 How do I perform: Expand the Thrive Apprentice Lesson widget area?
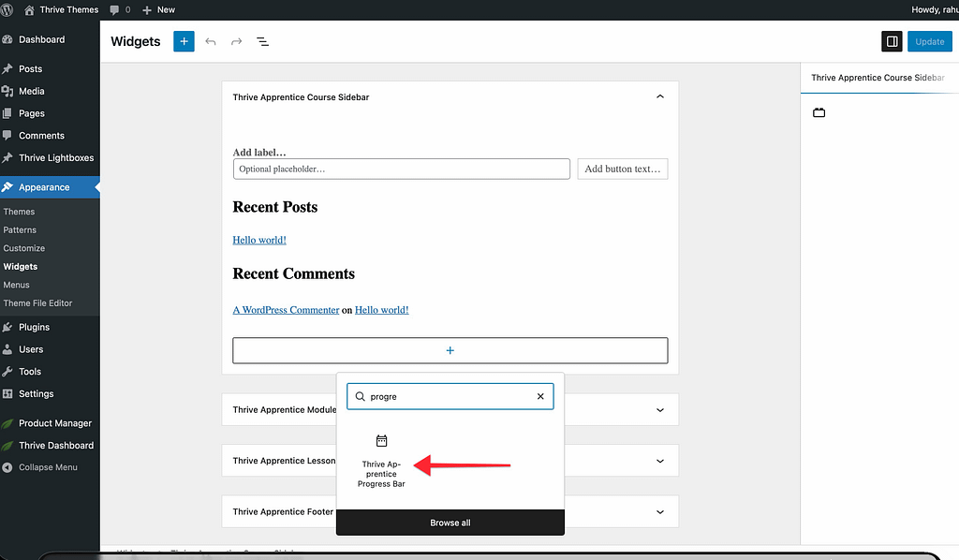click(x=659, y=461)
